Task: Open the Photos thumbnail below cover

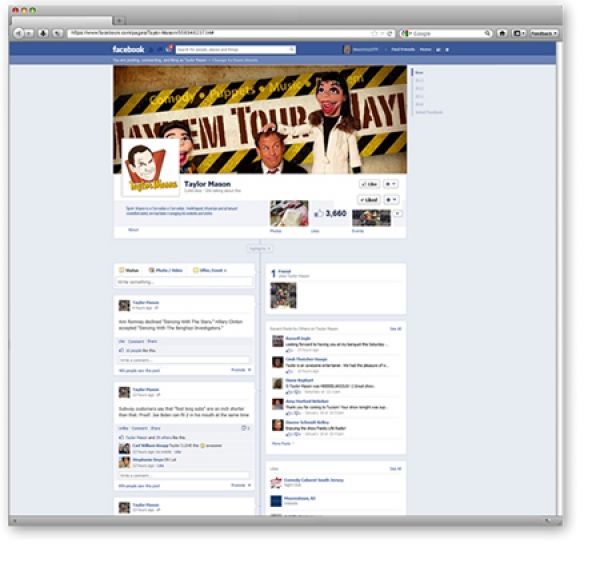Action: tap(288, 214)
